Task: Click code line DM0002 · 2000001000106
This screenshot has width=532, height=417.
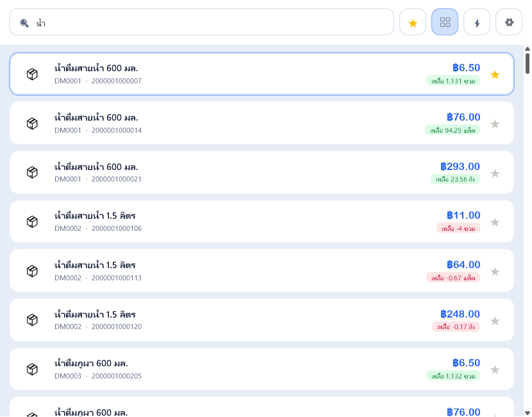Action: tap(98, 228)
